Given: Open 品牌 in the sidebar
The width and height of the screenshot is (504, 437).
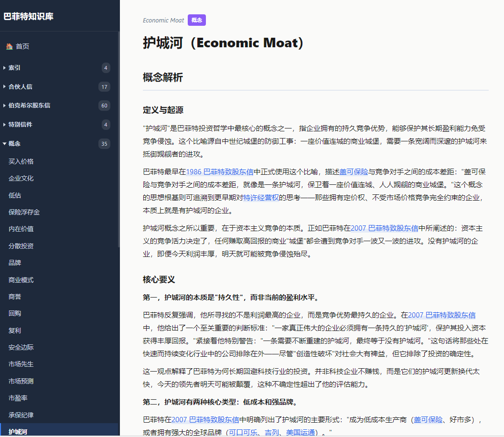Looking at the screenshot, I should pos(15,263).
